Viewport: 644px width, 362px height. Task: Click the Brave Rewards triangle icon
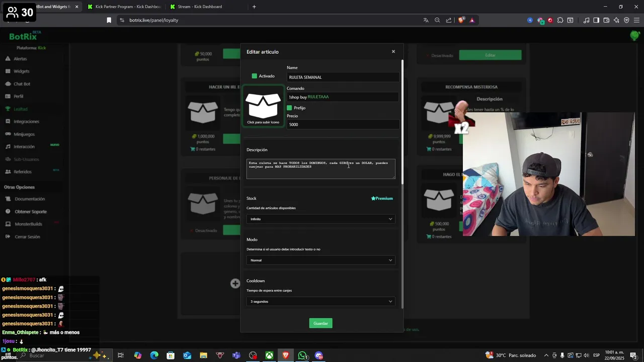point(472,20)
